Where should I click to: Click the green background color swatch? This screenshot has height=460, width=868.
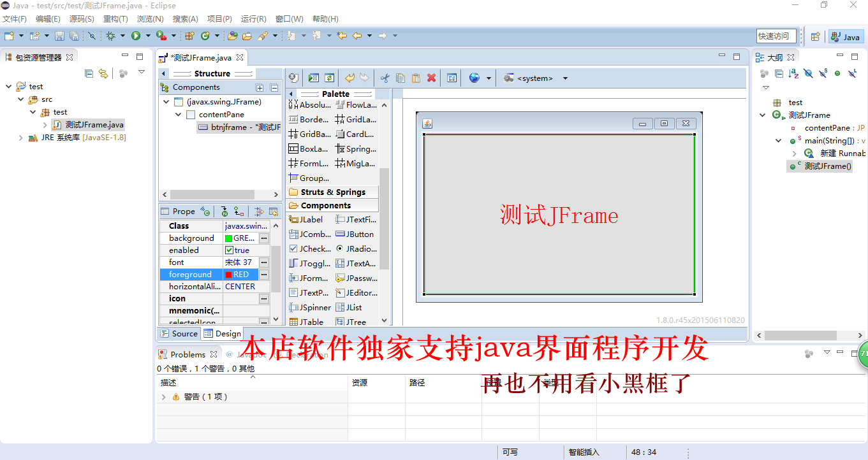point(228,238)
